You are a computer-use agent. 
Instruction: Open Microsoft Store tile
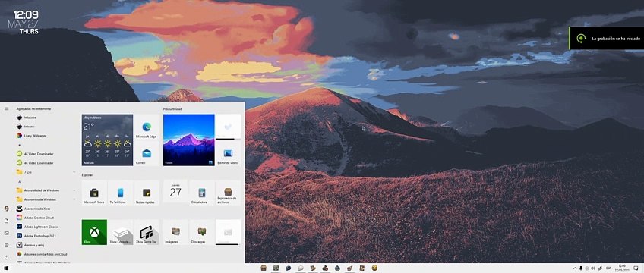(94, 193)
